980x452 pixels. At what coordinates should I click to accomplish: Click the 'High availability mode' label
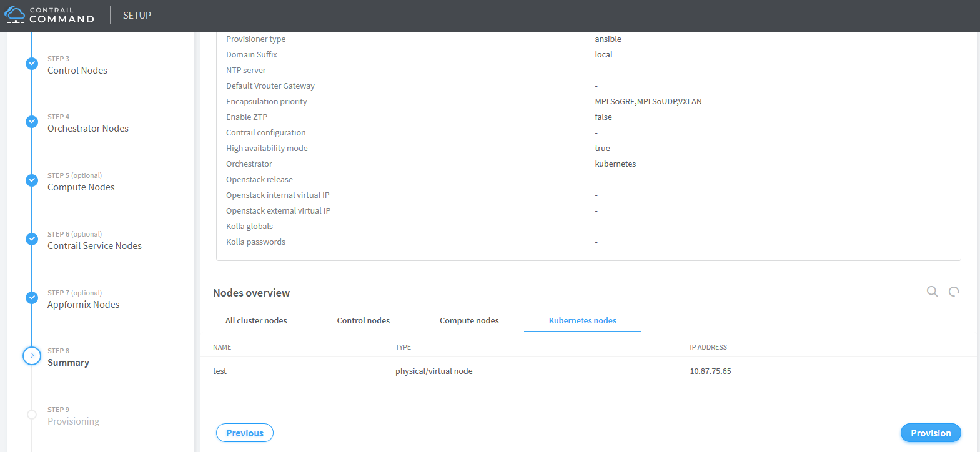267,148
